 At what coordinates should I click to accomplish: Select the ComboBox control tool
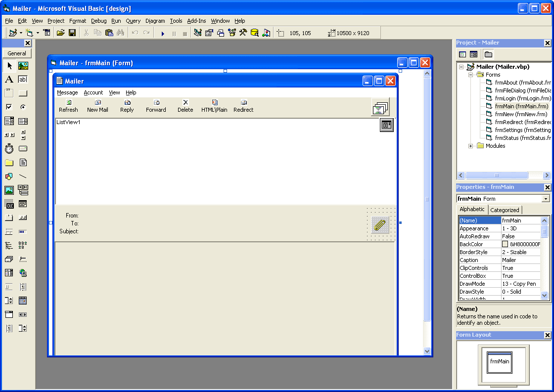[x=9, y=121]
